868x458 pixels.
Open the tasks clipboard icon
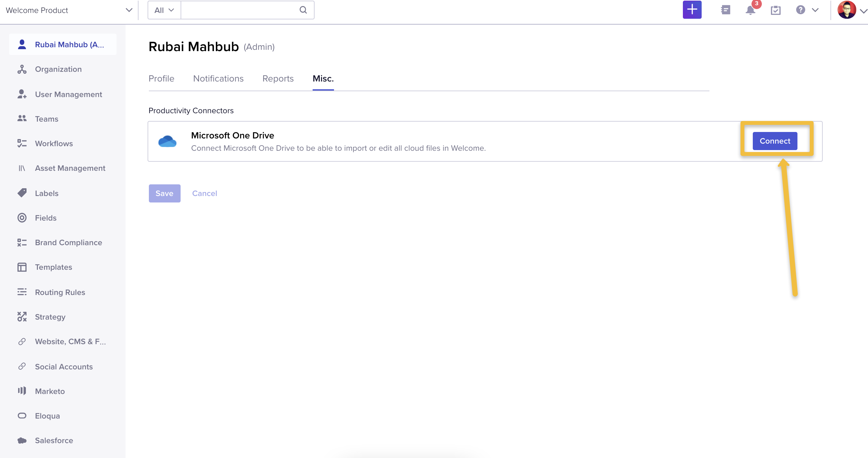coord(776,10)
